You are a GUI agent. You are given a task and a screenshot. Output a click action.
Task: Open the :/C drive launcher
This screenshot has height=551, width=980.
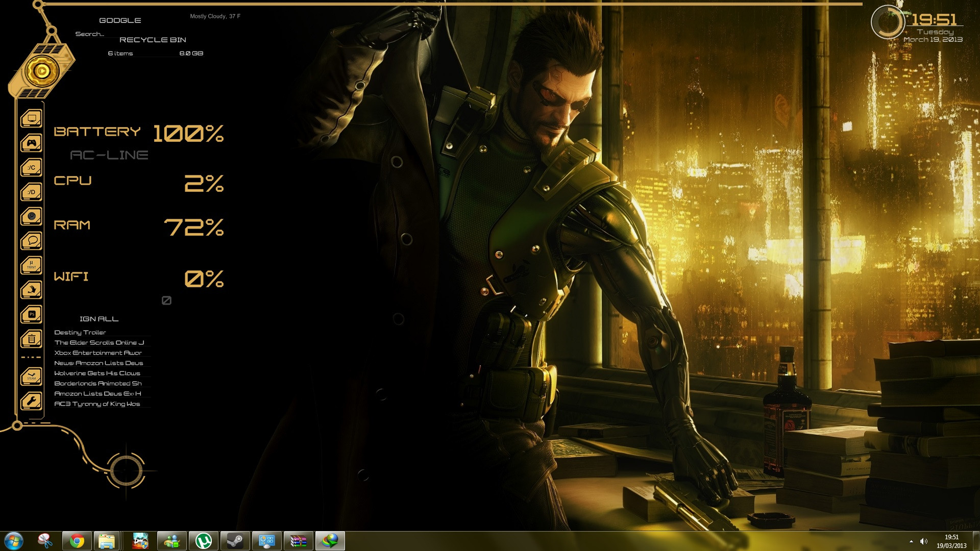click(x=32, y=167)
